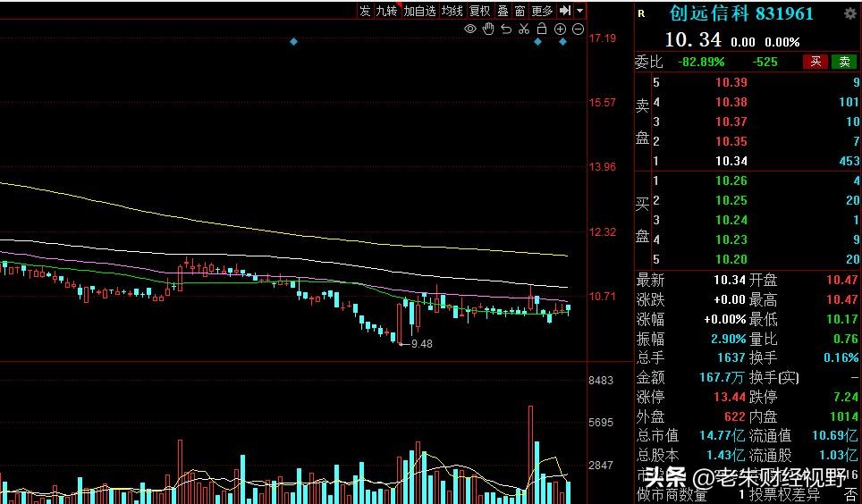Select buy level 2 price 10.25

[731, 200]
